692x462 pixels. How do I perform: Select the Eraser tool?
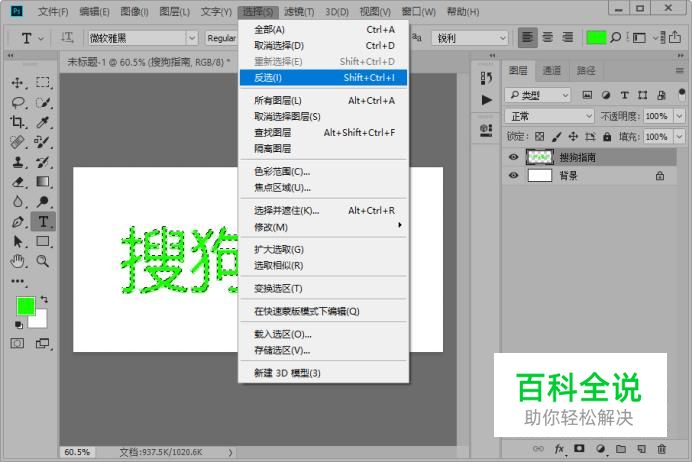coord(18,181)
